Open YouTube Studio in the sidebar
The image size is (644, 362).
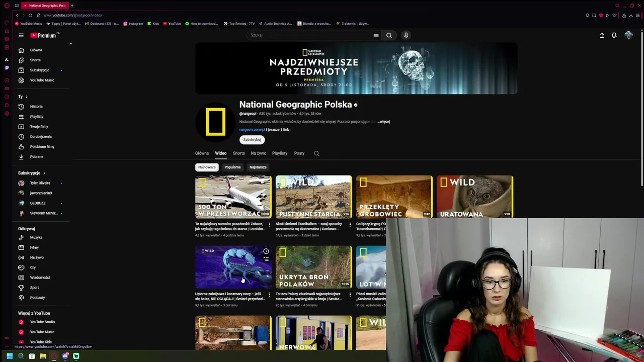click(x=42, y=322)
